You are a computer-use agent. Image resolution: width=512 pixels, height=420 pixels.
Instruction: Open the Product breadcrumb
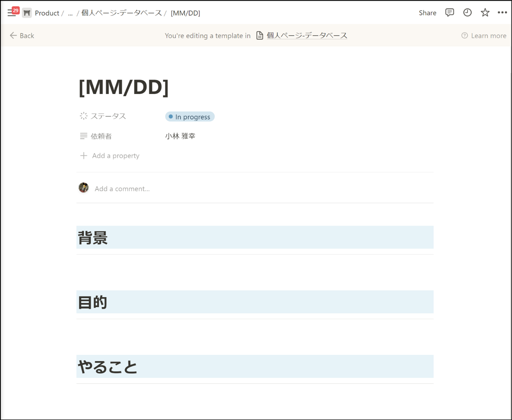click(47, 13)
